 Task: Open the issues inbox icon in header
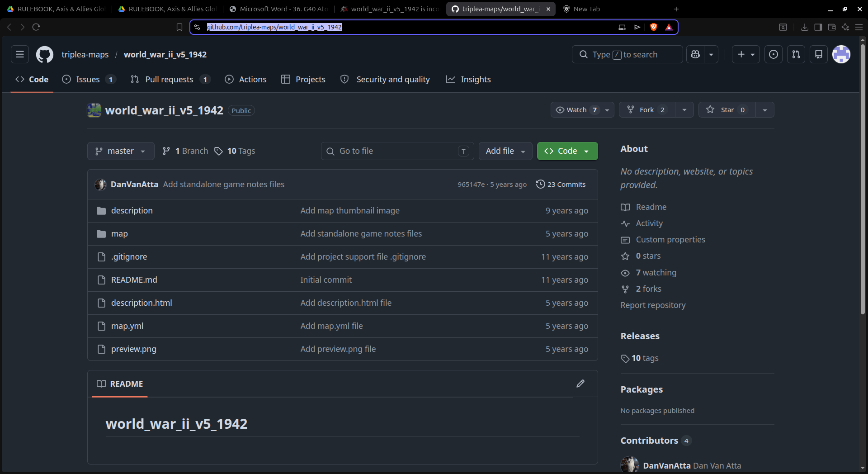click(x=774, y=54)
